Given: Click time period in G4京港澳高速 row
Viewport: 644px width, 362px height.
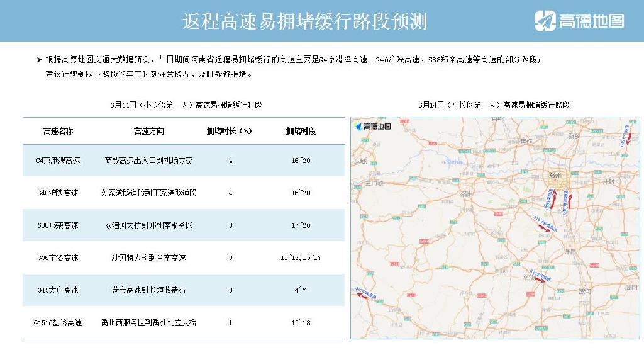Looking at the screenshot, I should (301, 161).
